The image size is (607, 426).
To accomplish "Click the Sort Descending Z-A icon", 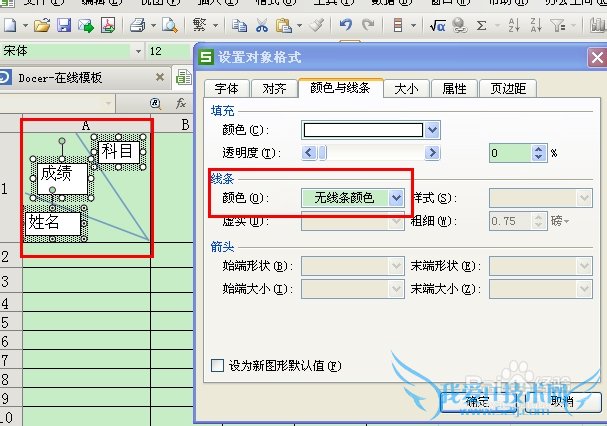I will (536, 26).
